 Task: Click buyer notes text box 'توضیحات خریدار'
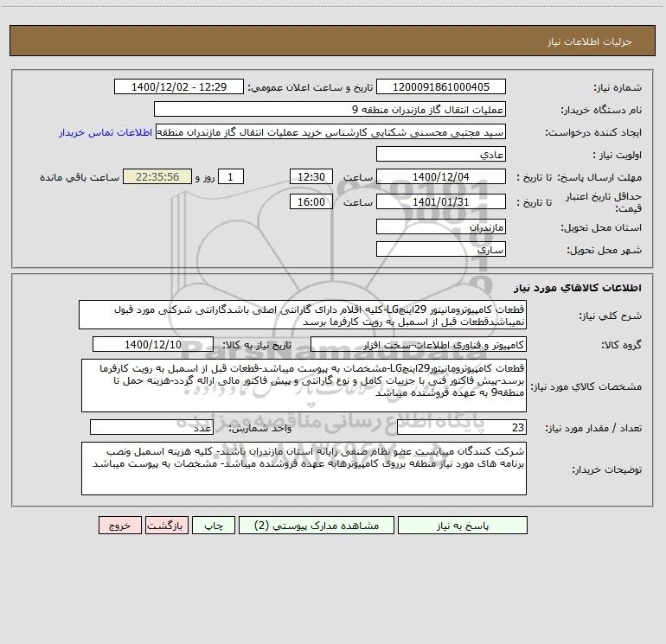304,469
